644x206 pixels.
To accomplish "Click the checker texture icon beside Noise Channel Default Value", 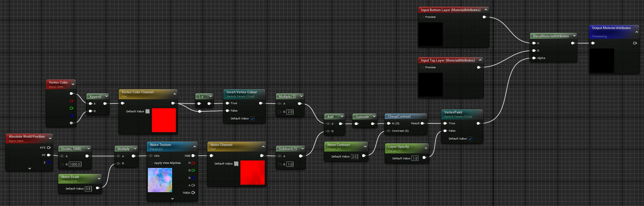I will (236, 163).
